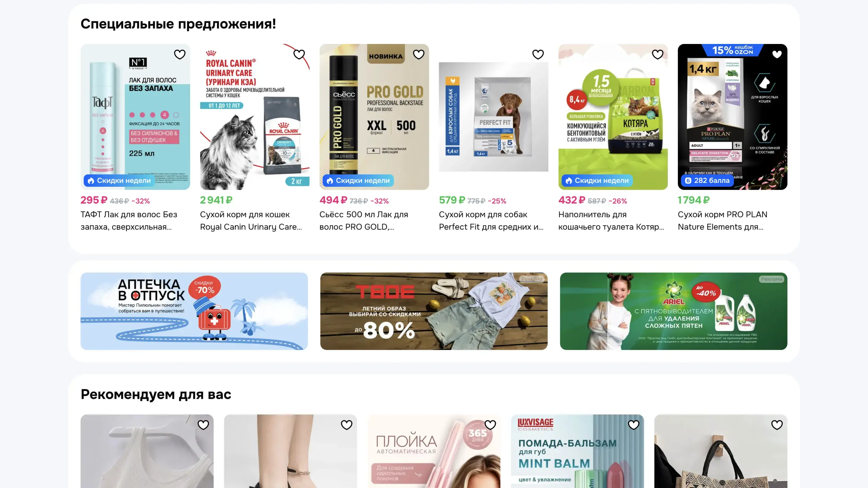Favorite the tote bag recommendation
This screenshot has height=488, width=868.
click(777, 425)
